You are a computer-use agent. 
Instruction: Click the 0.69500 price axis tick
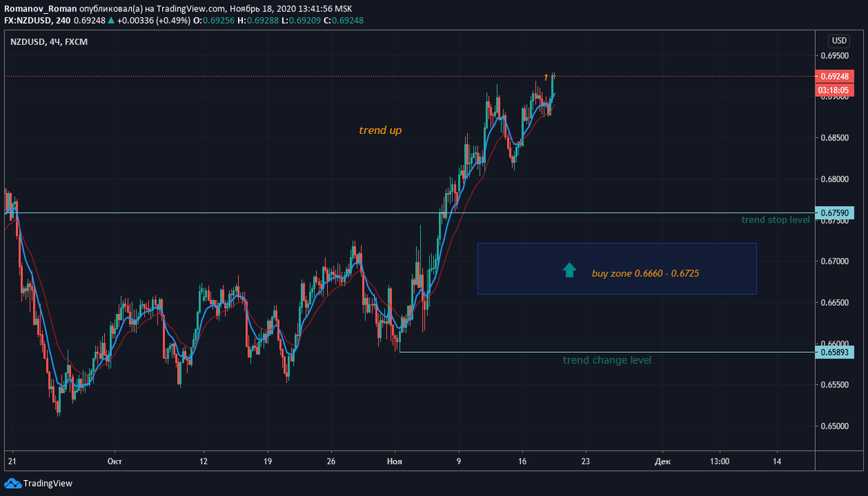click(x=834, y=56)
